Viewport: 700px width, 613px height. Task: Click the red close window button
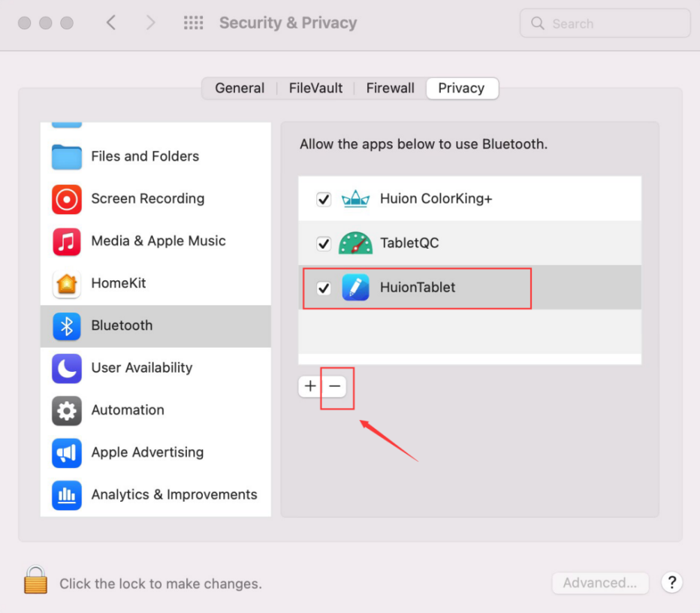(x=25, y=23)
